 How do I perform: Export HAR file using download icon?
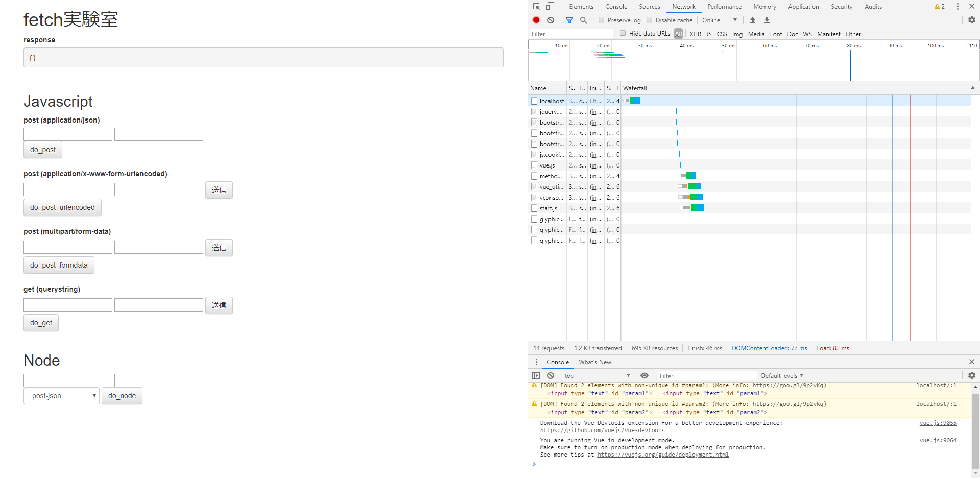click(x=767, y=20)
